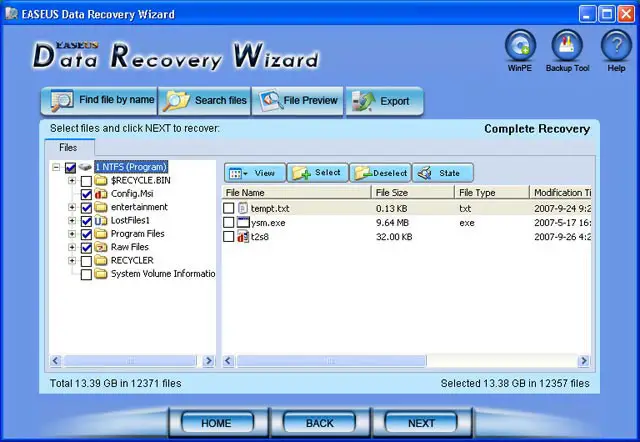Image resolution: width=640 pixels, height=442 pixels.
Task: Click the RECYCLER folder icon
Action: click(100, 260)
